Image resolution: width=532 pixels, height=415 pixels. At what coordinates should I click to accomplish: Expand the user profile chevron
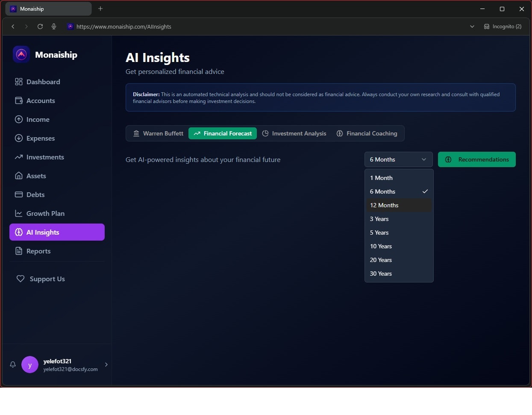(106, 365)
